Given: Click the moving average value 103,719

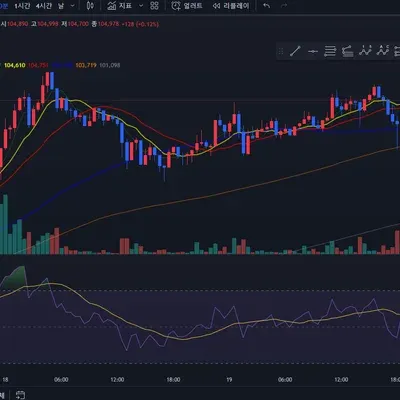Looking at the screenshot, I should tap(86, 65).
